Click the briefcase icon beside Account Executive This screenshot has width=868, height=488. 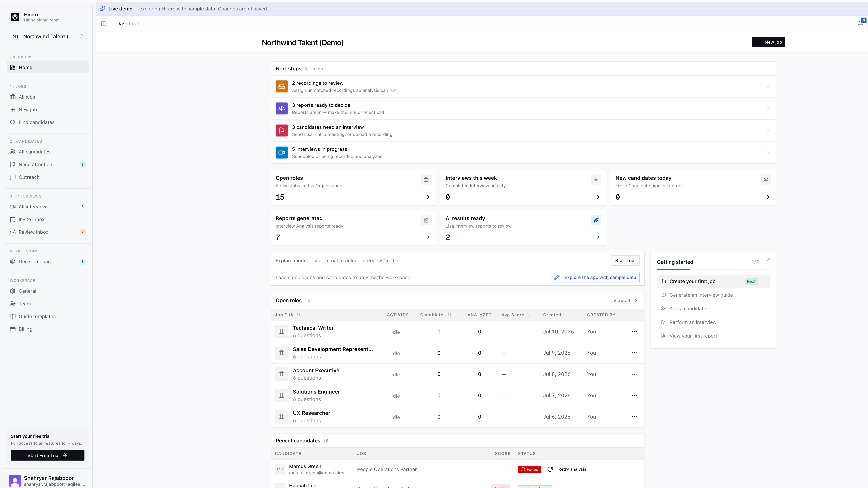click(281, 374)
